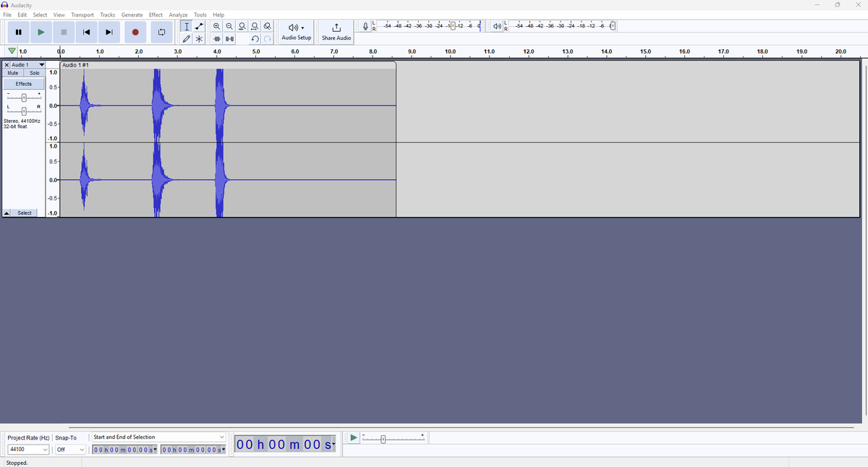
Task: Fit project to width icon
Action: point(255,26)
